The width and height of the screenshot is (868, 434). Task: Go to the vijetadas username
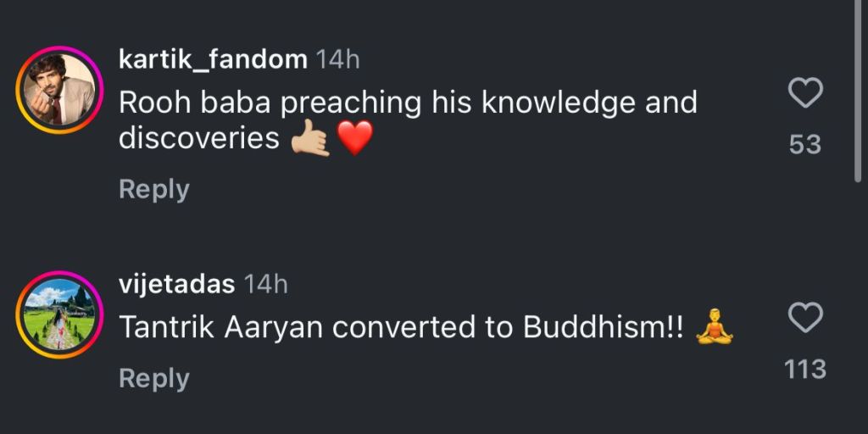pos(176,285)
